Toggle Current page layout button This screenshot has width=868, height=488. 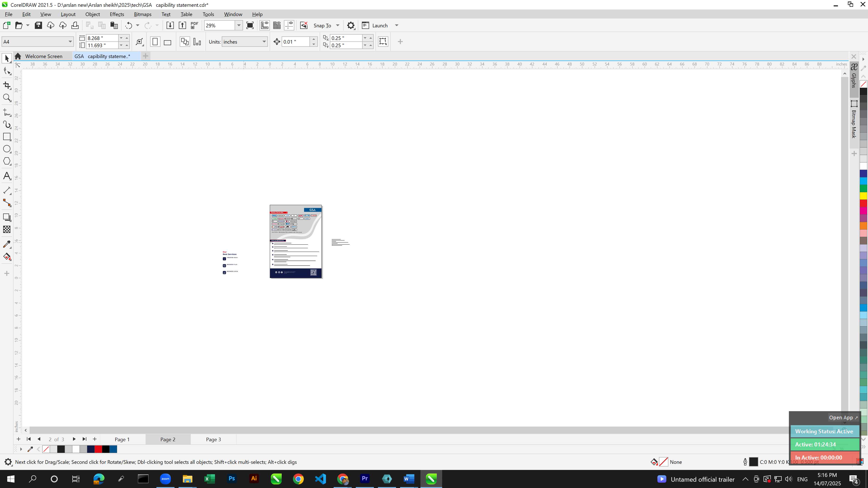pos(197,42)
